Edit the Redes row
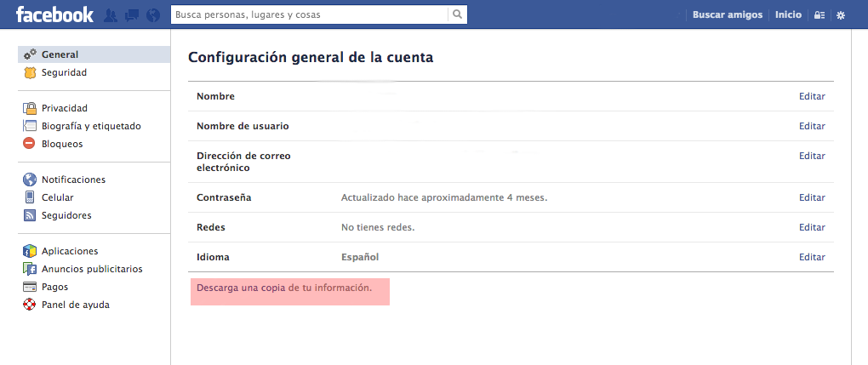Screen dimensions: 868x365 coord(812,228)
